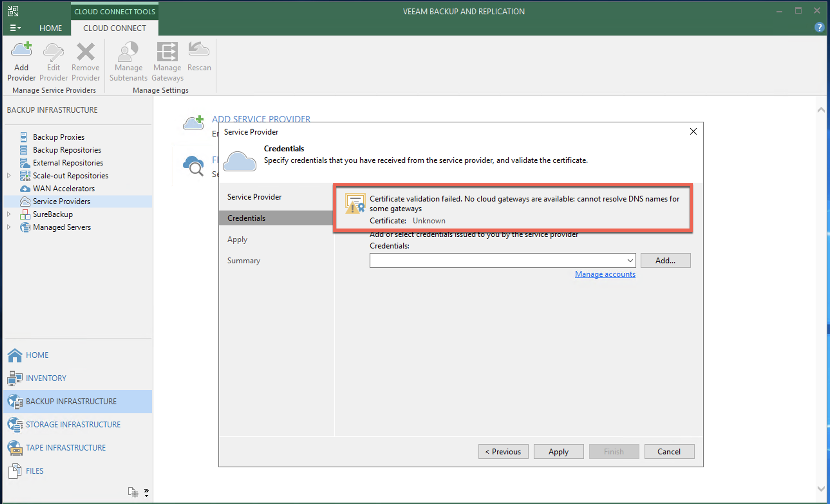Expand the SureBackup tree node

pos(9,214)
